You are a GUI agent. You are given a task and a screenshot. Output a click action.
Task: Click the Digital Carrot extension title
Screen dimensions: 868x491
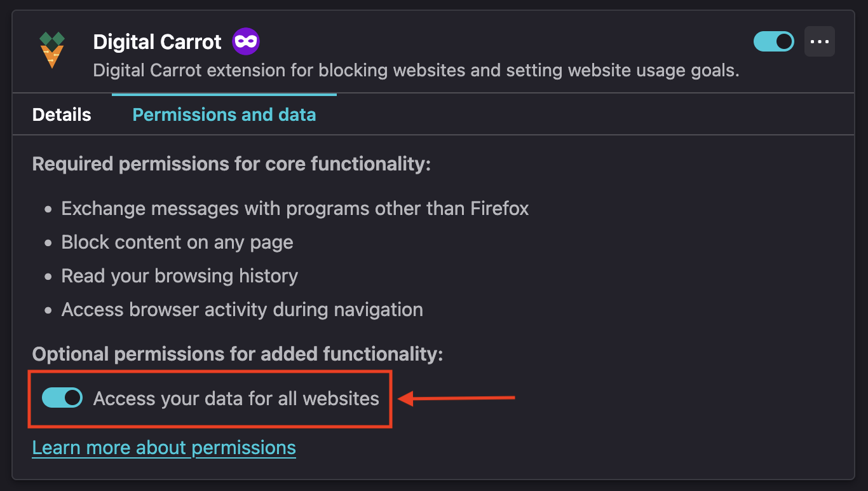click(x=158, y=42)
